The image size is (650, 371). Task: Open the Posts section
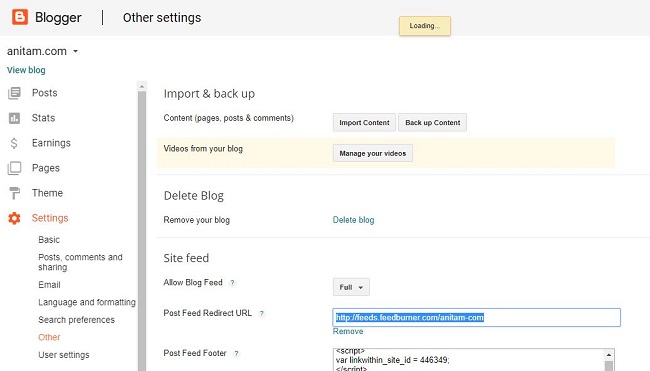44,93
